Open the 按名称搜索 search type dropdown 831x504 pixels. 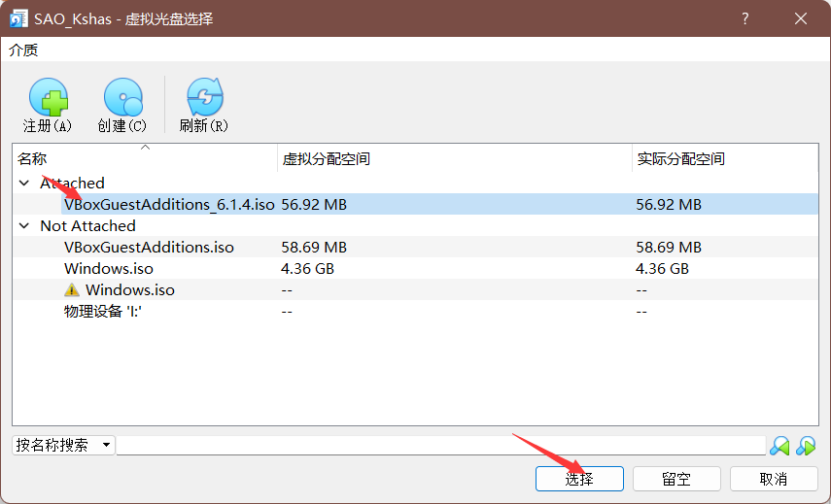point(63,445)
